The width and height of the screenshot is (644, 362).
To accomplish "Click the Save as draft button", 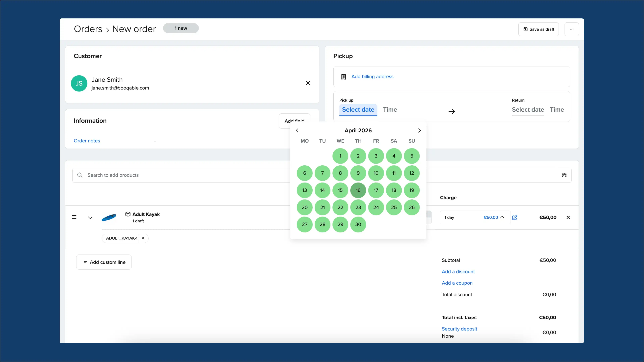I will pyautogui.click(x=539, y=29).
